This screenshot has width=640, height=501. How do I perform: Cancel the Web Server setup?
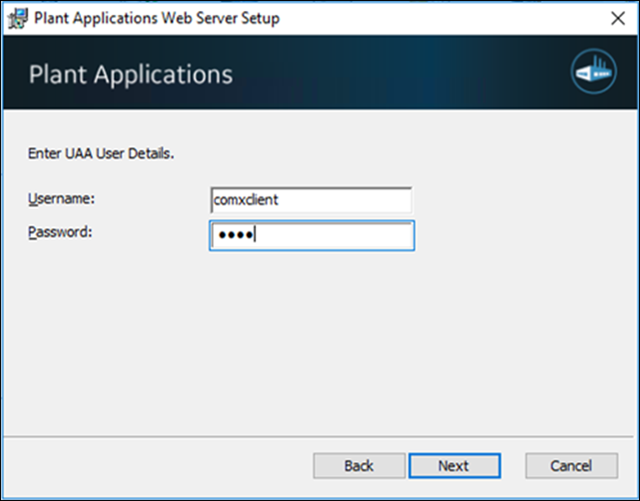pos(571,465)
